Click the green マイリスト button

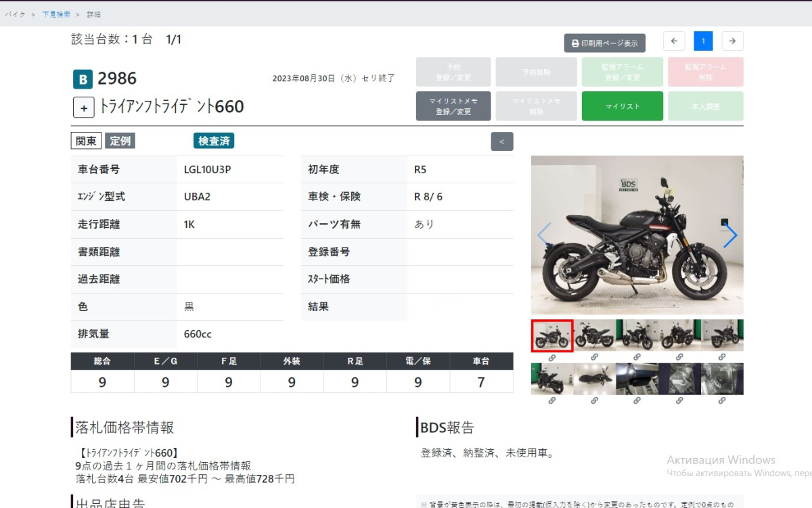click(623, 106)
